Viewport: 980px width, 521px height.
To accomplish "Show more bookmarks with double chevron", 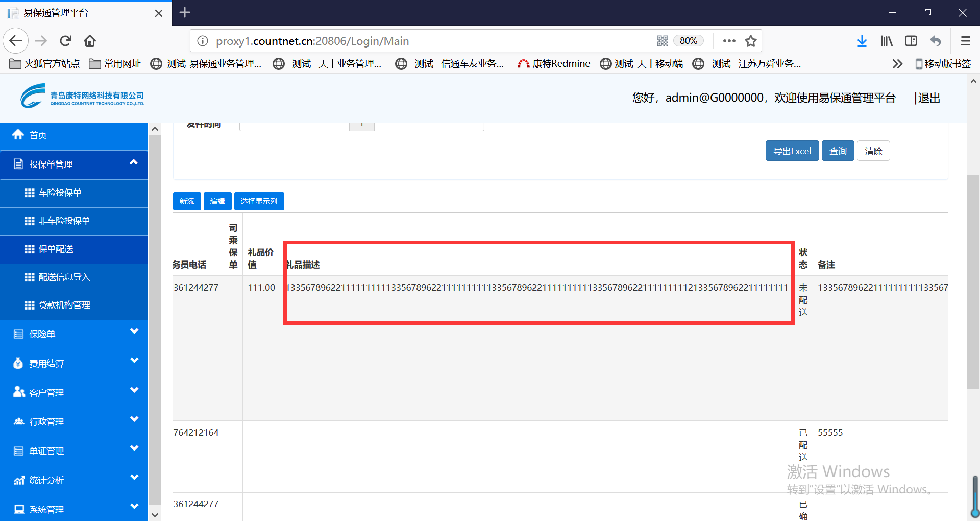I will 897,64.
